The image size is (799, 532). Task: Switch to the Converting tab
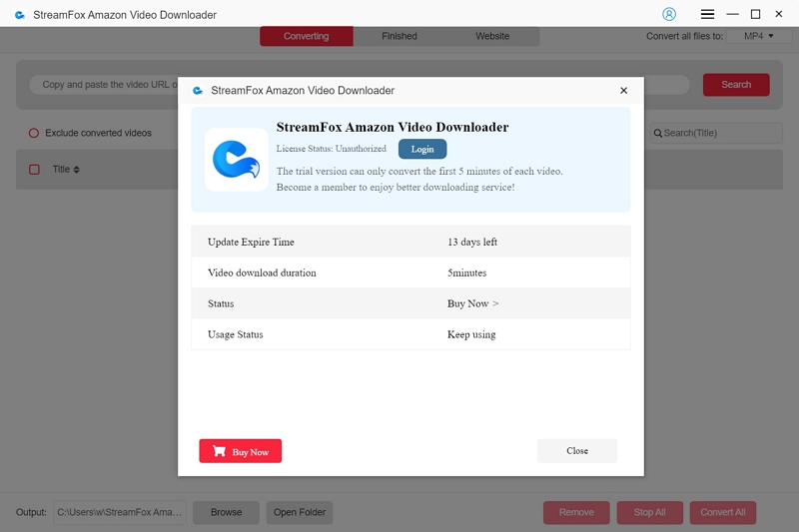tap(307, 36)
